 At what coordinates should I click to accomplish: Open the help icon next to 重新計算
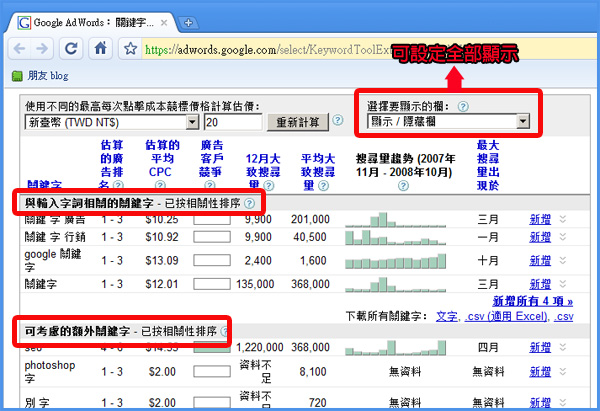338,120
